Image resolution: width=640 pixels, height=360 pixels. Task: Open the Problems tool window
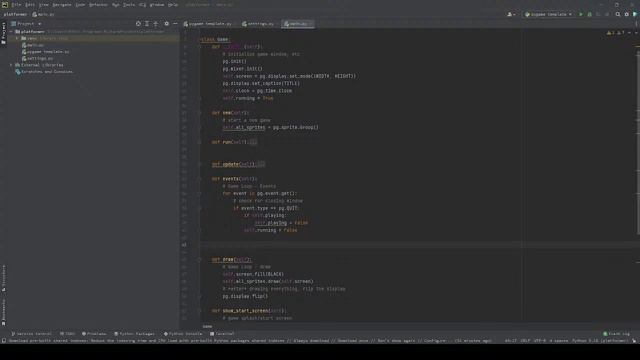(x=94, y=334)
